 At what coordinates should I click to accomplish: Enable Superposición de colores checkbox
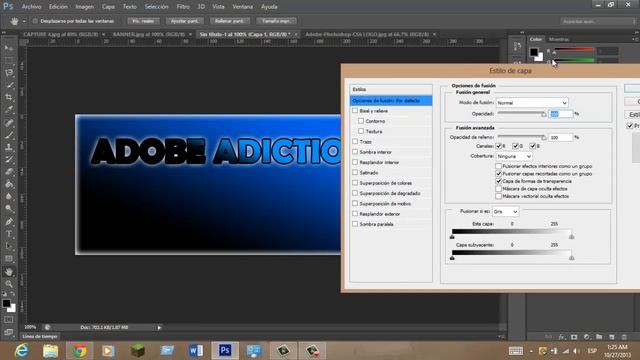tap(355, 182)
